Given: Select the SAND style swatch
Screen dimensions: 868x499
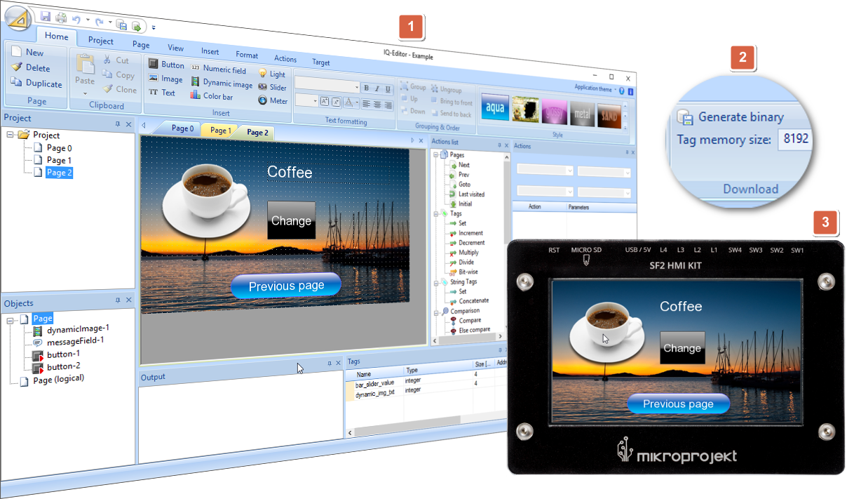Looking at the screenshot, I should (609, 115).
